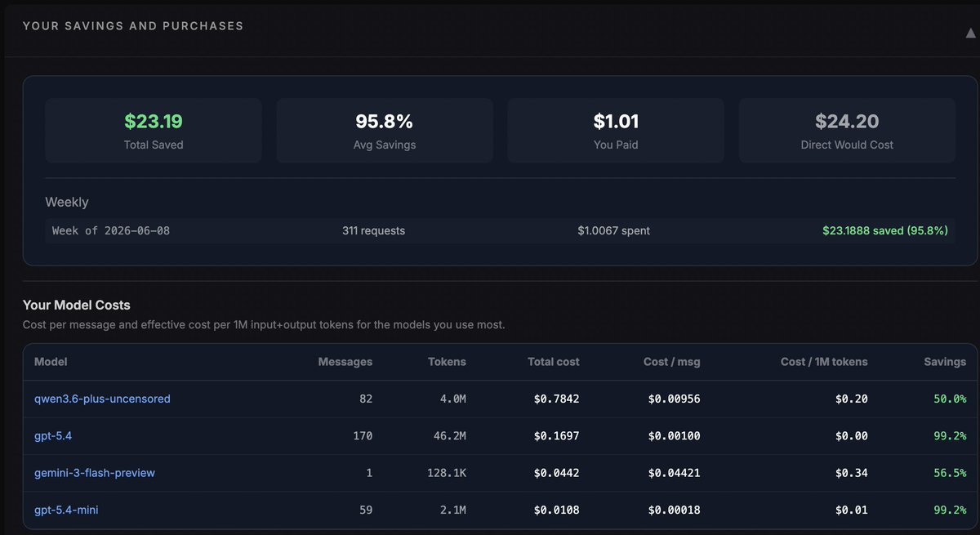This screenshot has height=535, width=980.
Task: Click the $0.00 cost per 1M tokens cell
Action: (852, 436)
